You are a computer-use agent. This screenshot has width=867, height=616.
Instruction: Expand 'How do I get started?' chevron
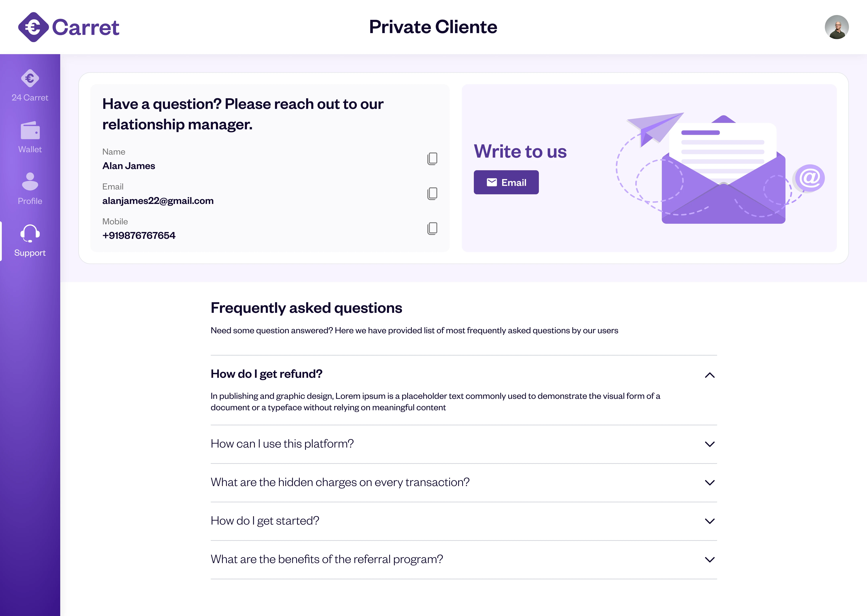click(709, 521)
